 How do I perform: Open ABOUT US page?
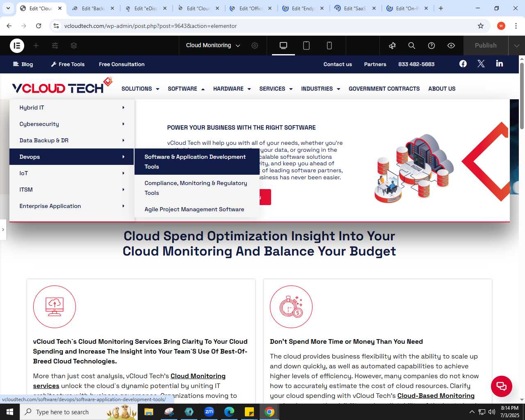pyautogui.click(x=442, y=89)
